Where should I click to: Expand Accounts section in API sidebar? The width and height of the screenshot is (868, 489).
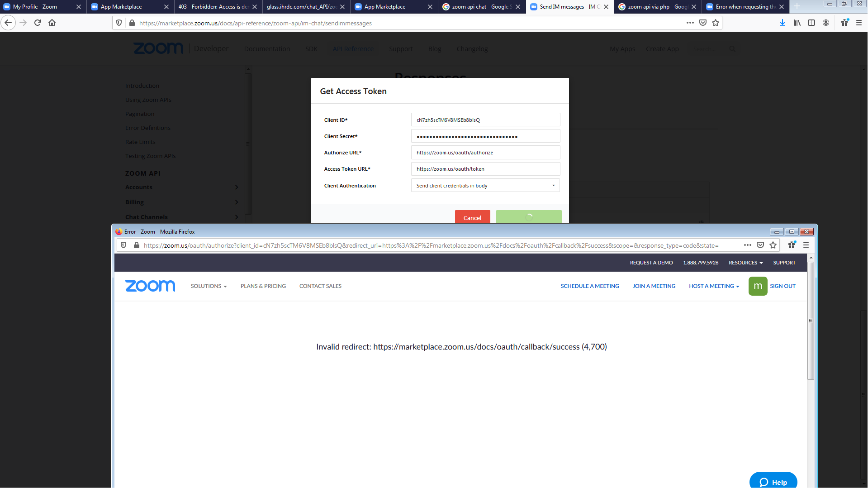[x=182, y=187]
